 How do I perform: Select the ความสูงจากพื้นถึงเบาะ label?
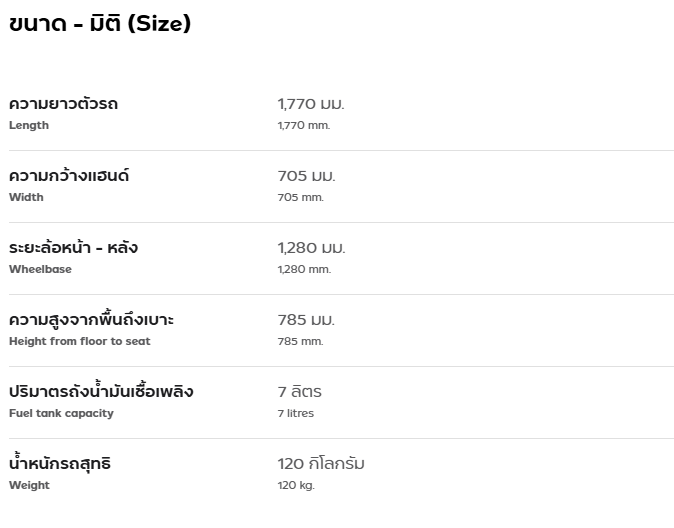(91, 319)
